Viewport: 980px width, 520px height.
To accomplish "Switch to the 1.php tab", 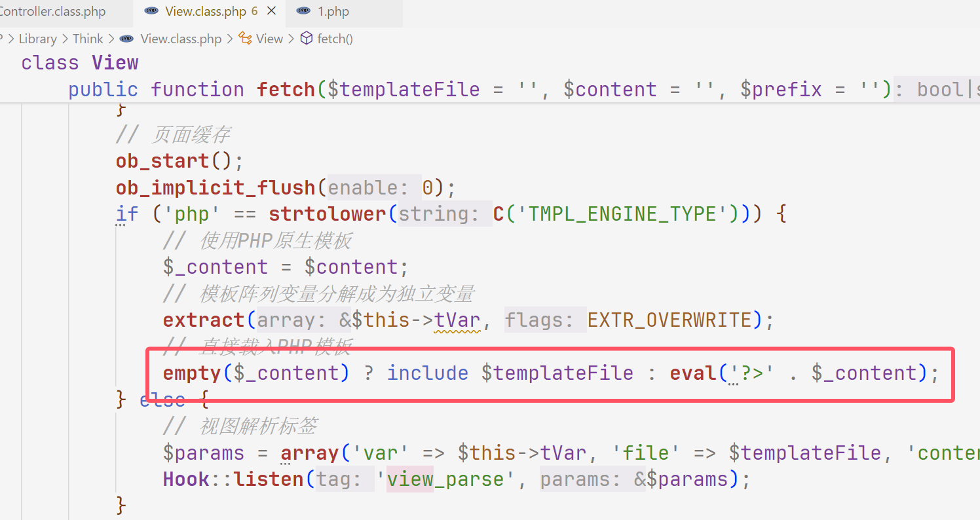I will point(333,12).
